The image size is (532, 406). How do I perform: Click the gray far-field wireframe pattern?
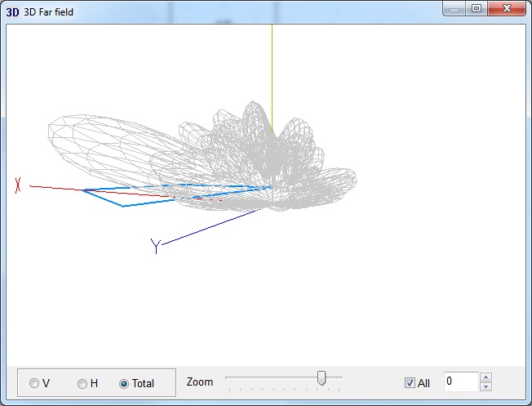202,156
